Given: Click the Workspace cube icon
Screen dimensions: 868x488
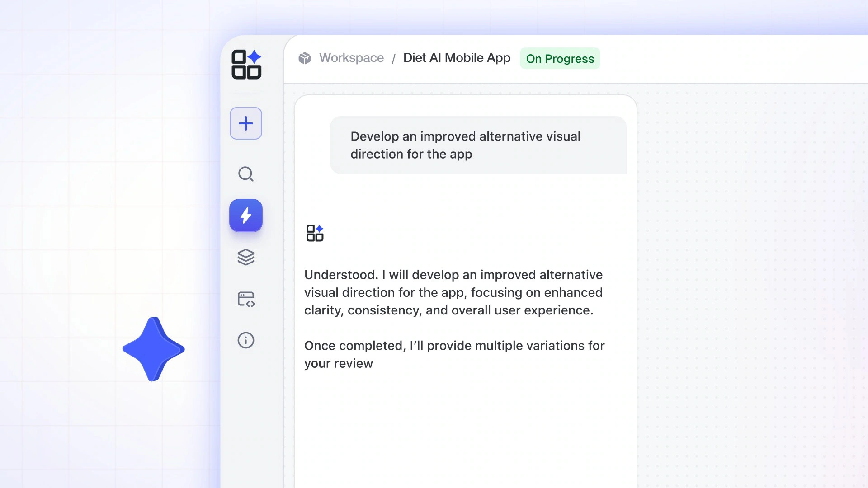Looking at the screenshot, I should (305, 58).
